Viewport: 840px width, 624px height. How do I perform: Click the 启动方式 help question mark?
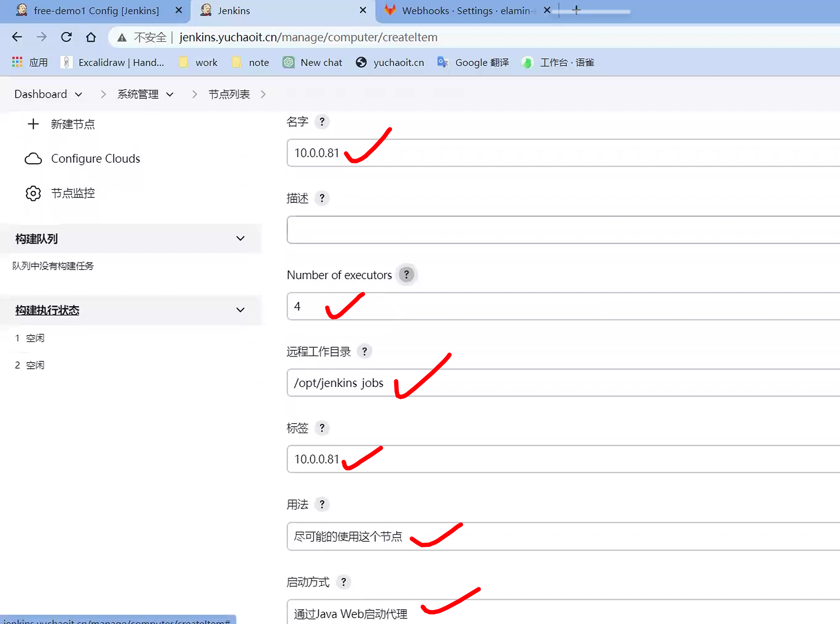click(343, 582)
